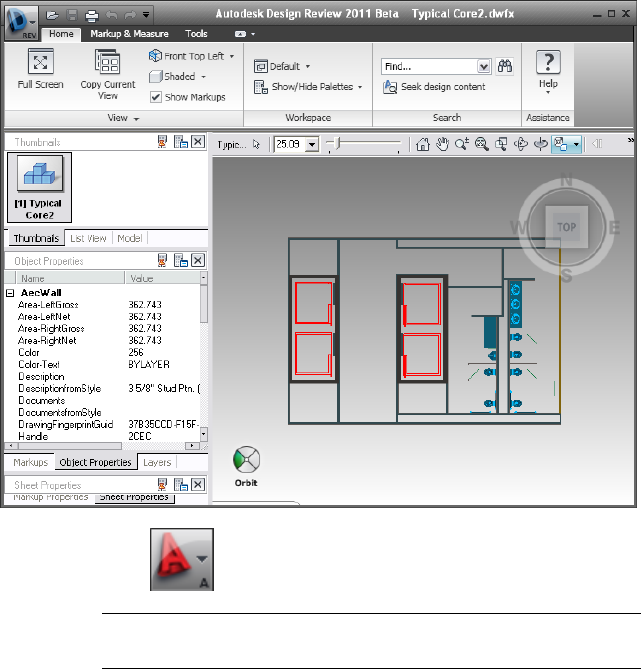Viewport: 641px width, 669px height.
Task: Click the Find search input field
Action: click(429, 67)
